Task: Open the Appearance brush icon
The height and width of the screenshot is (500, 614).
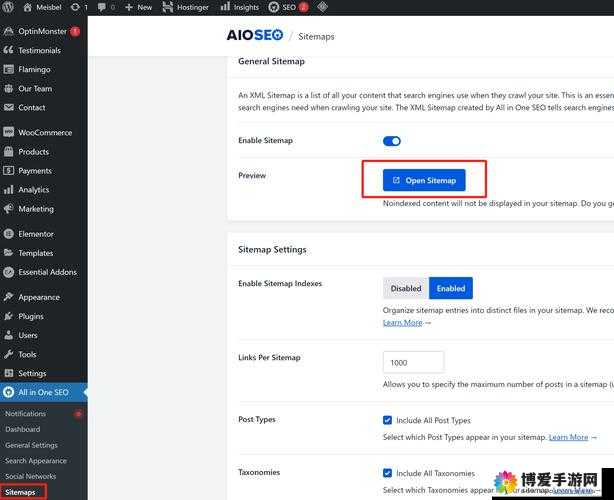Action: [x=8, y=297]
